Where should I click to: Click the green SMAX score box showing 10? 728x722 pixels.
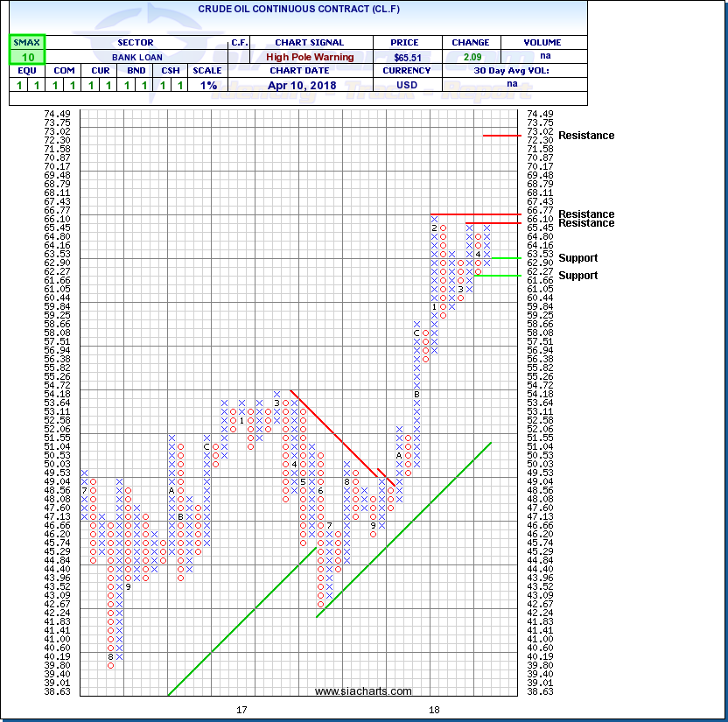point(26,57)
